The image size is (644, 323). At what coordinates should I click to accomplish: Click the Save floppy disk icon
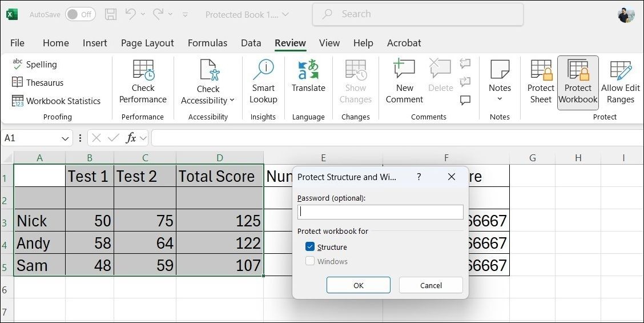[x=111, y=14]
